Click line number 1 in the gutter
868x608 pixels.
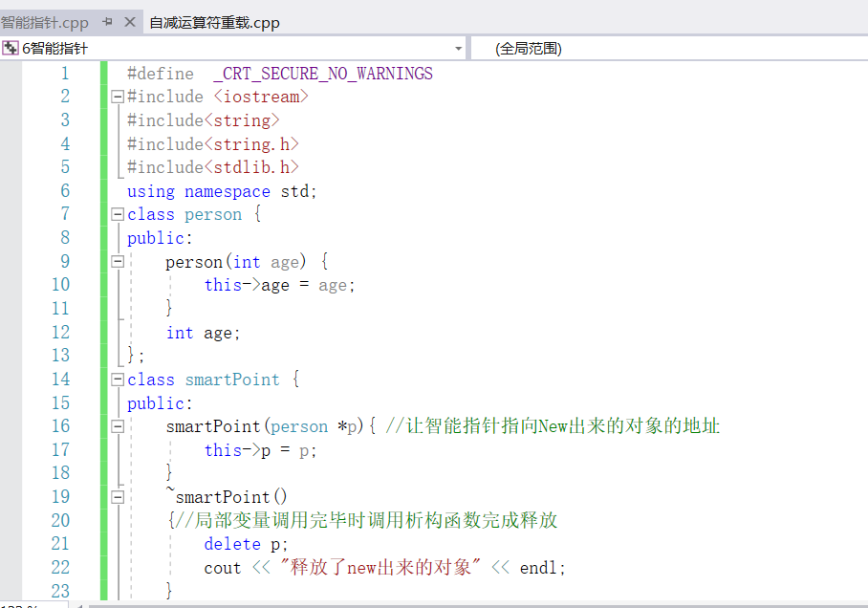tap(65, 73)
